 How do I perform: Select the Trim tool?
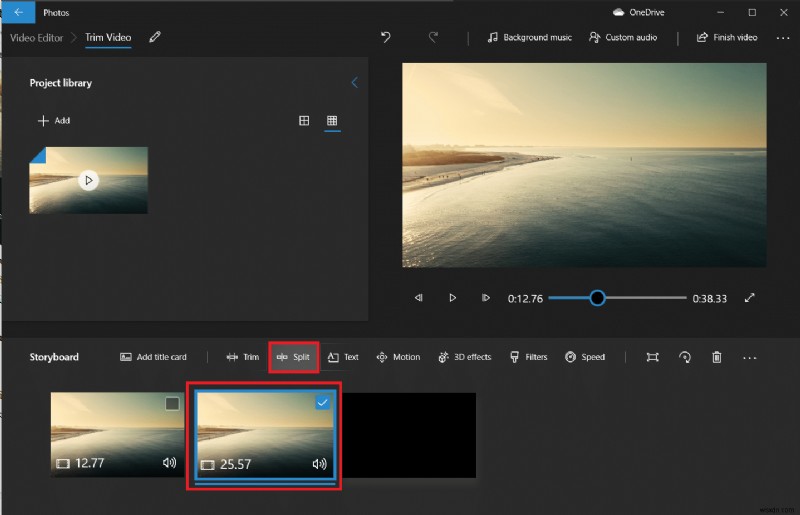pos(243,357)
